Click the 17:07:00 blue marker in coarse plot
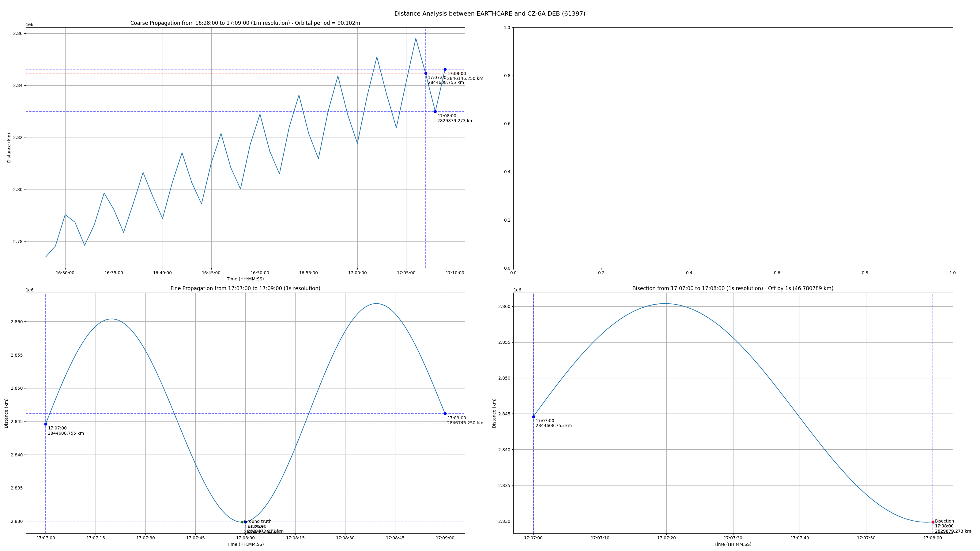Image resolution: width=980 pixels, height=551 pixels. click(426, 73)
